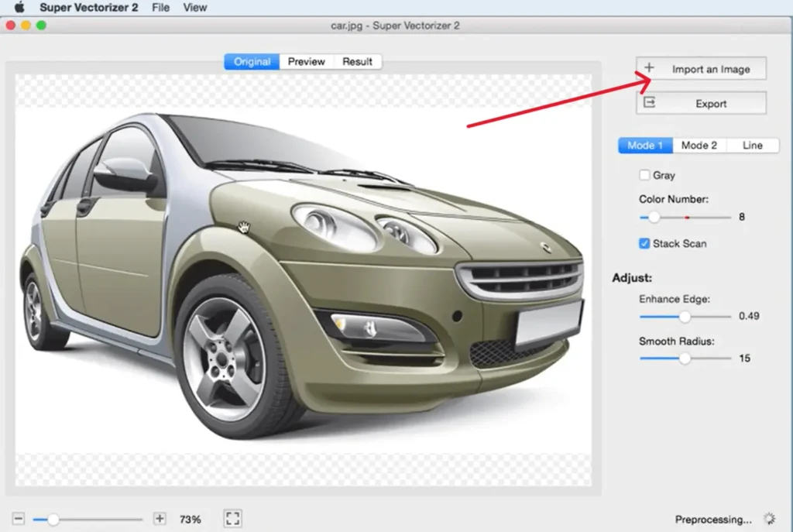
Task: Click the Import an Image button
Action: click(709, 68)
